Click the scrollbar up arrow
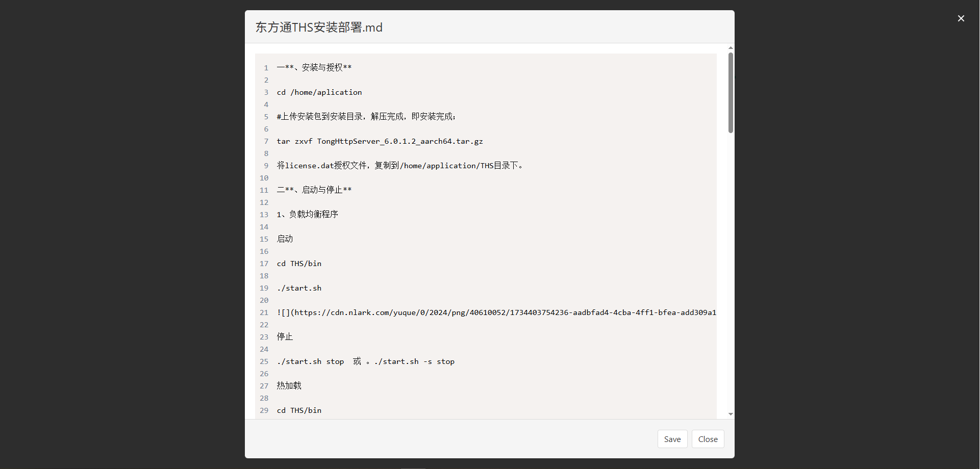The image size is (980, 469). tap(731, 48)
